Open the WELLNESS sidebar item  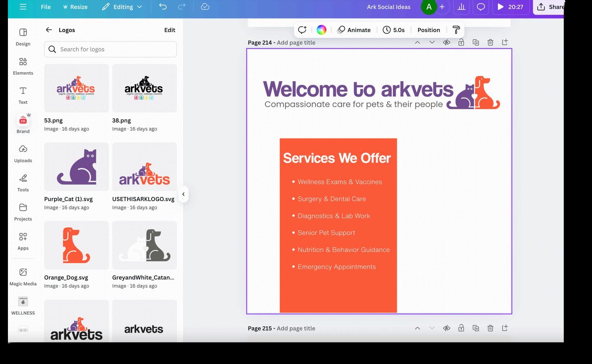point(23,306)
